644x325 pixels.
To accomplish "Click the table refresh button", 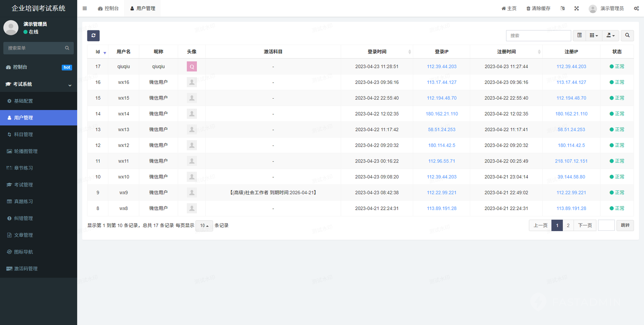I will [x=93, y=35].
